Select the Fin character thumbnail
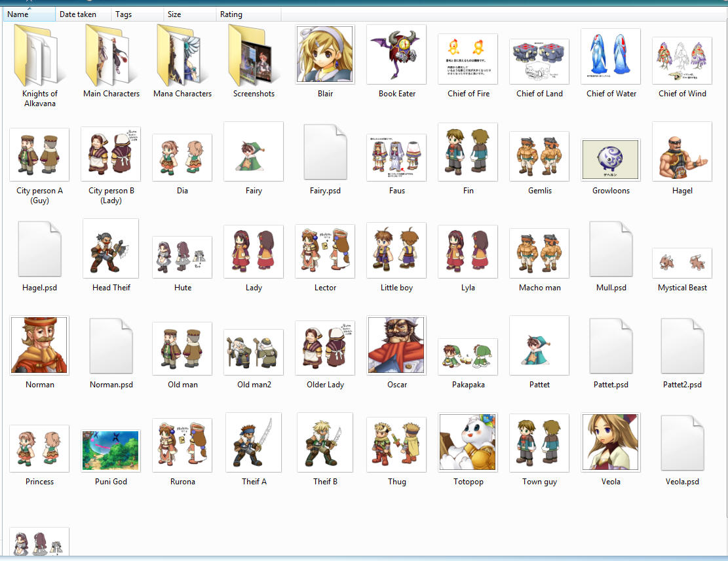This screenshot has width=728, height=561. point(468,152)
